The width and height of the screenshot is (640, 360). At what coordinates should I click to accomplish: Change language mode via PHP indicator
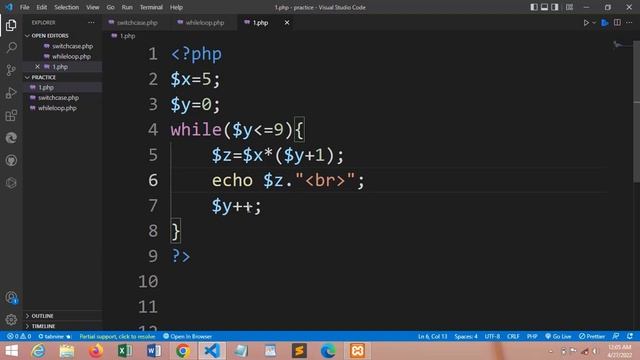tap(532, 337)
